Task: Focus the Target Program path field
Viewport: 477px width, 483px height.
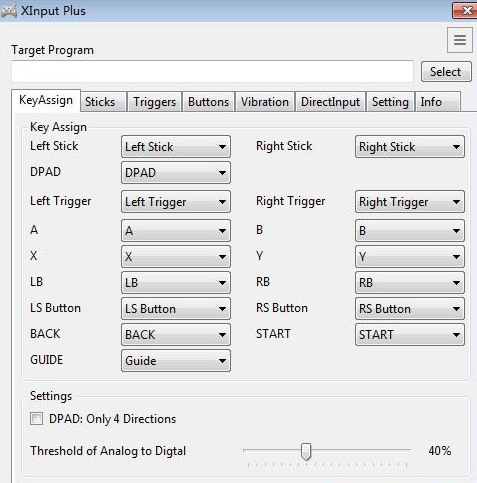Action: pyautogui.click(x=212, y=71)
